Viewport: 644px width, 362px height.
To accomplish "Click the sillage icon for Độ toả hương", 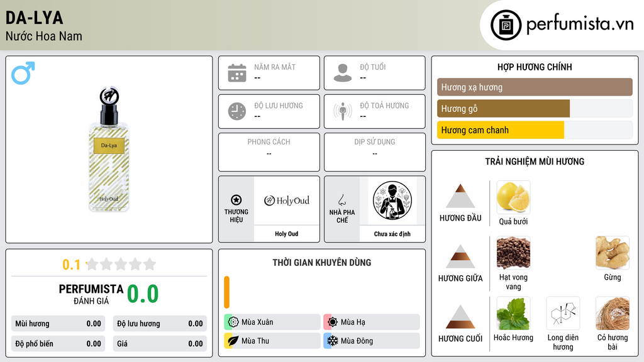I will click(343, 111).
